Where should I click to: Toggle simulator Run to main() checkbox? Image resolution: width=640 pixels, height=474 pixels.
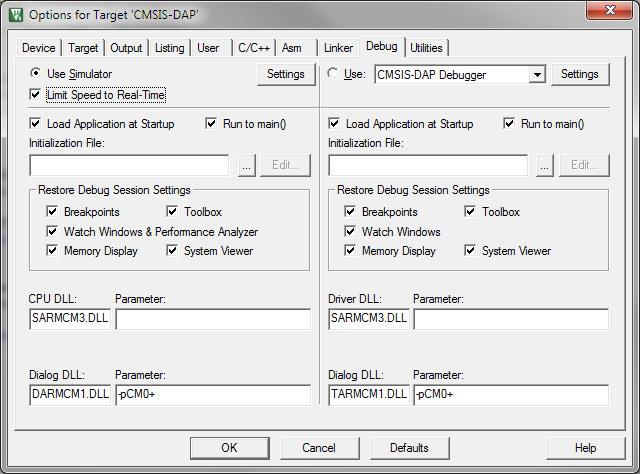pos(211,123)
